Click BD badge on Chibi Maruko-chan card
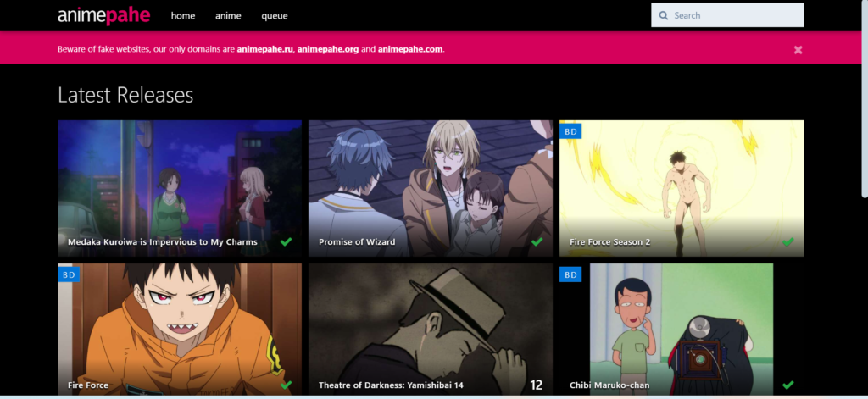The width and height of the screenshot is (868, 399). 570,274
